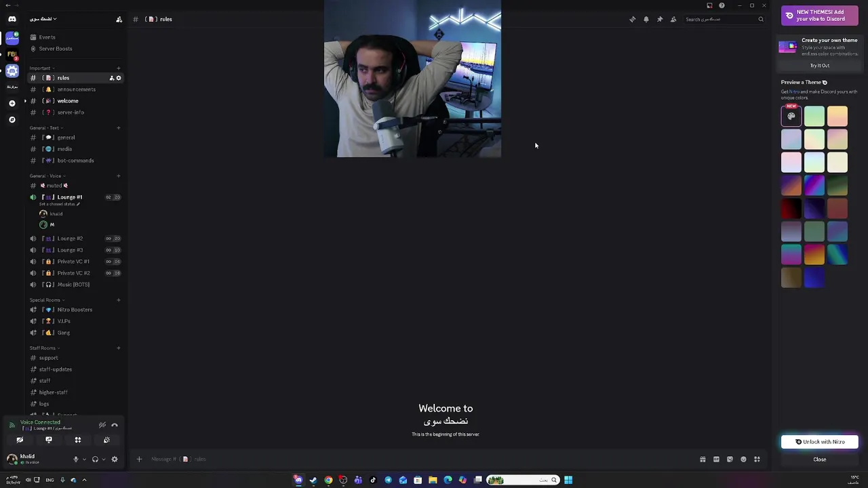Join the Private VC #1 voice channel
Viewport: 868px width, 488px height.
point(75,262)
